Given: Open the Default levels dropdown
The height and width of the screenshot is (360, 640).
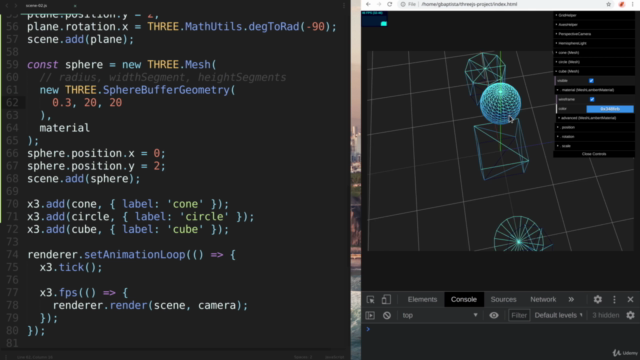Looking at the screenshot, I should (558, 316).
